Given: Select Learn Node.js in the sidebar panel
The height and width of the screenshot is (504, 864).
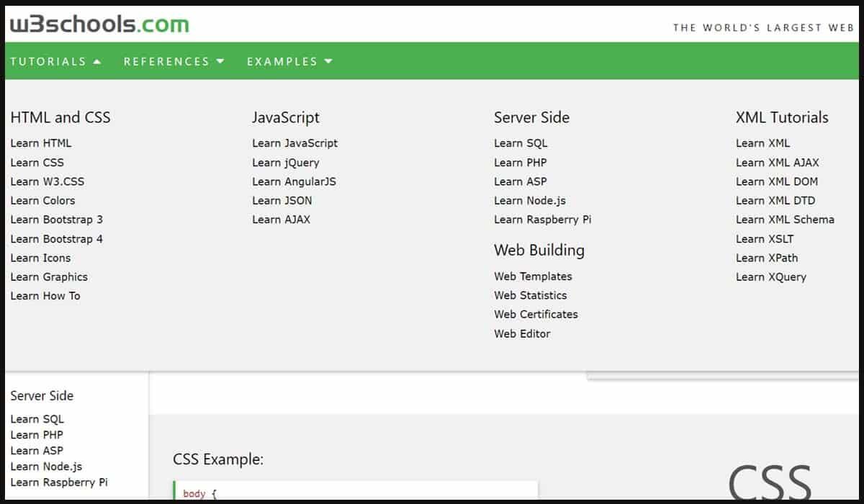Looking at the screenshot, I should click(x=46, y=466).
